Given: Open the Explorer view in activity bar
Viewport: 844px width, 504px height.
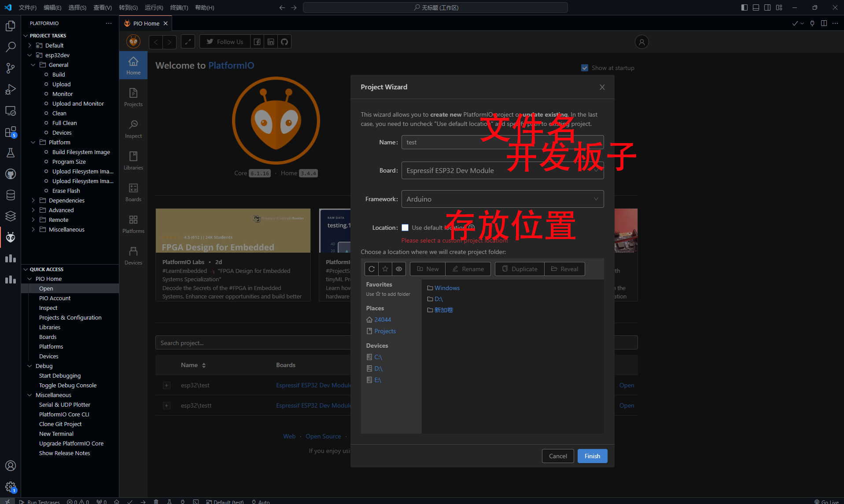Looking at the screenshot, I should click(x=11, y=26).
